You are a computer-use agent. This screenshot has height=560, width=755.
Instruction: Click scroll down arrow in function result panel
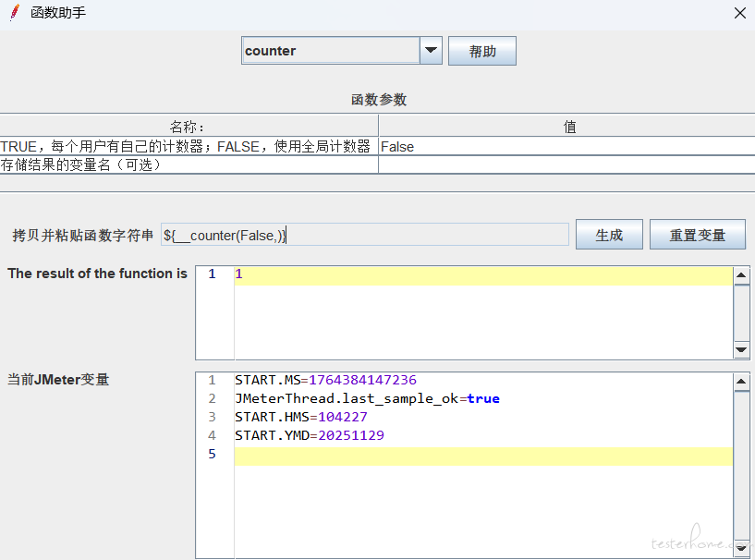point(741,349)
